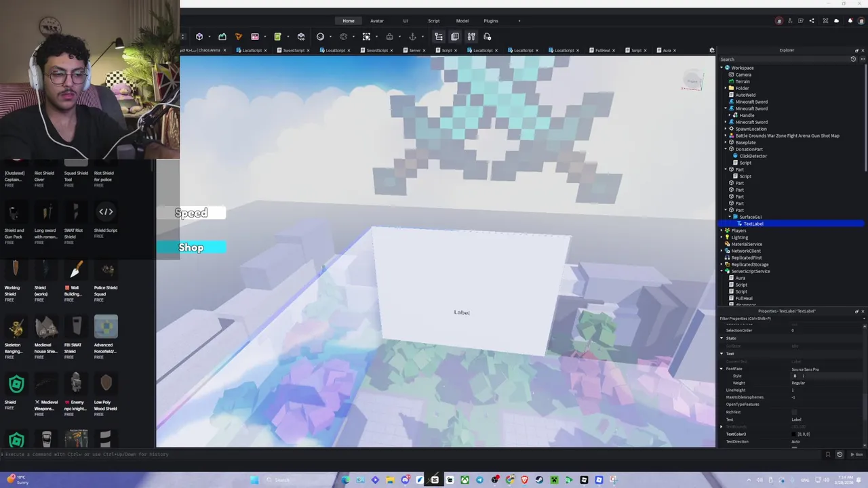Select the Shield Script toolbox item

(106, 219)
